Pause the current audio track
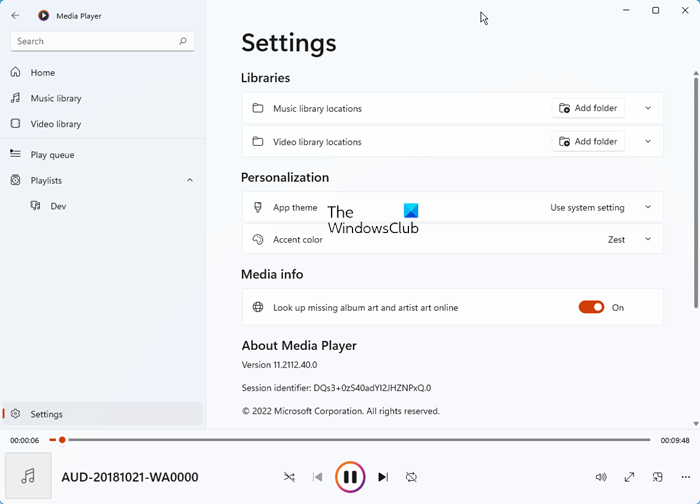 point(350,478)
